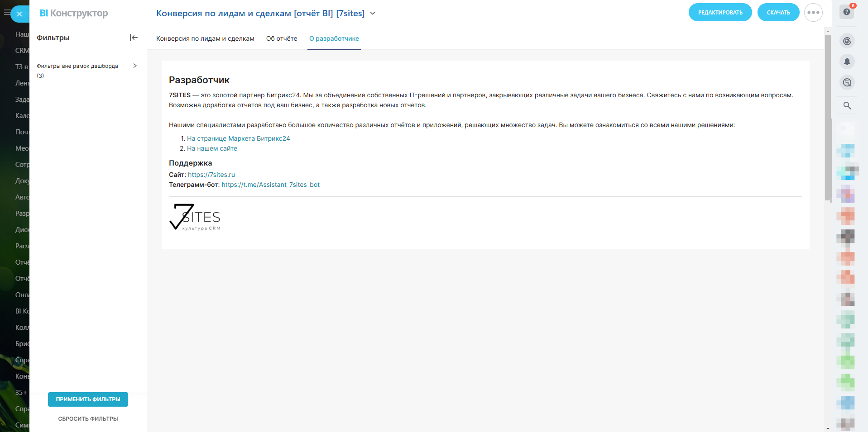Click the Разработчик heading
The height and width of the screenshot is (432, 868).
(x=199, y=80)
